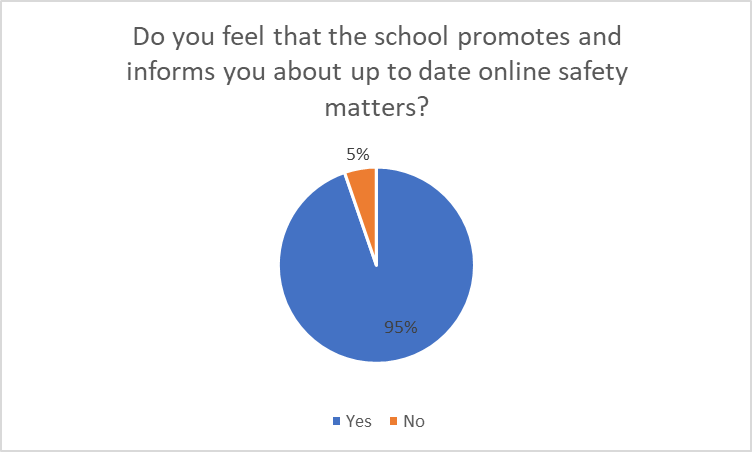Click the center point of the pie
The image size is (752, 452).
click(x=376, y=265)
